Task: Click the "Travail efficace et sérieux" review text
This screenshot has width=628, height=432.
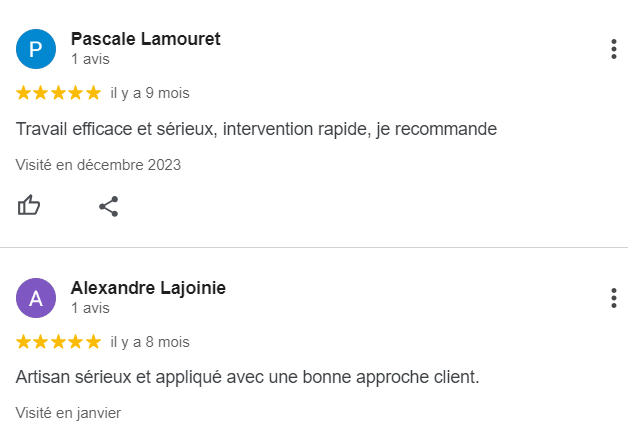Action: pyautogui.click(x=256, y=130)
